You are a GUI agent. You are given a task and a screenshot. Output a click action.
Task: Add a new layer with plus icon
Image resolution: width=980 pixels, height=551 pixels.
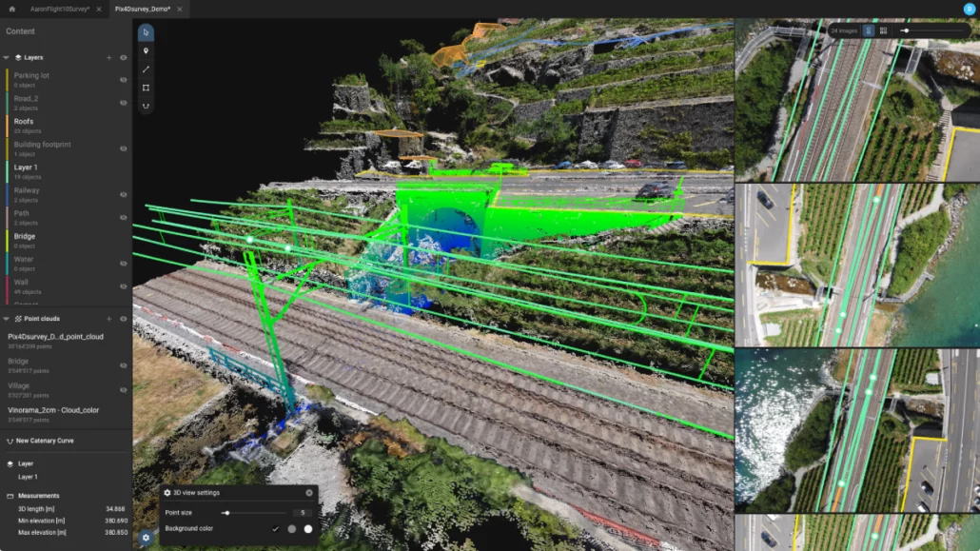109,58
